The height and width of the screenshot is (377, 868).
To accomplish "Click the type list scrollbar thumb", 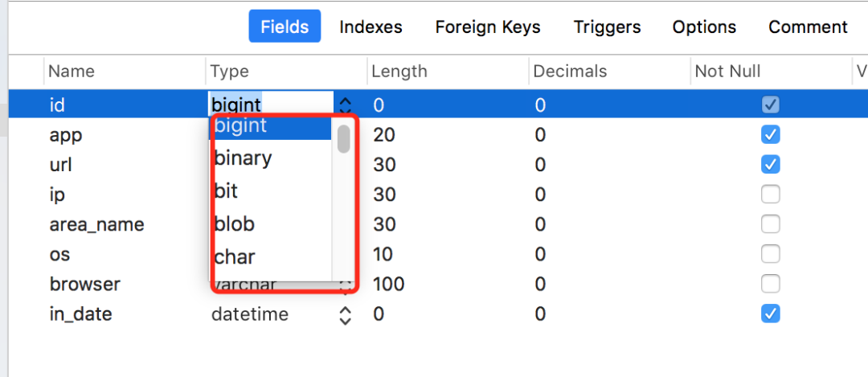I will point(344,138).
